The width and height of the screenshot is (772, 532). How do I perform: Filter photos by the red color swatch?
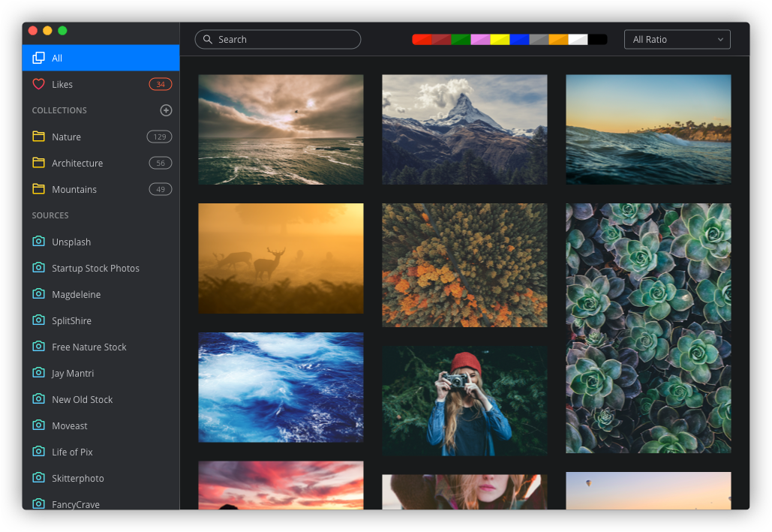click(422, 39)
